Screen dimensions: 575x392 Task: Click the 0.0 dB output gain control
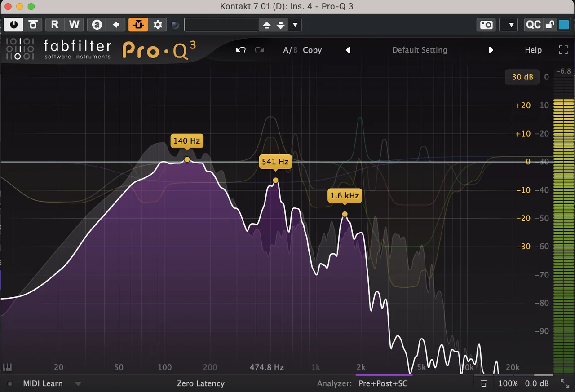point(537,383)
